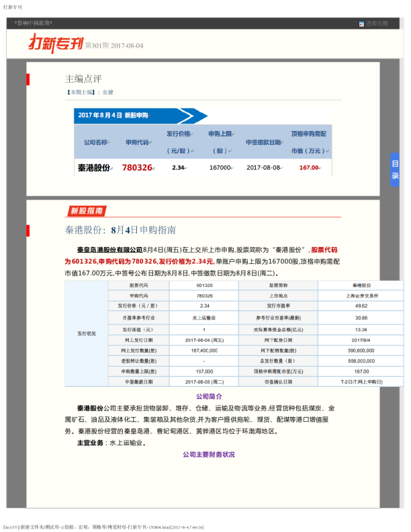Open the underlined 秦皇岛港股份有限公司 link

(x=109, y=249)
